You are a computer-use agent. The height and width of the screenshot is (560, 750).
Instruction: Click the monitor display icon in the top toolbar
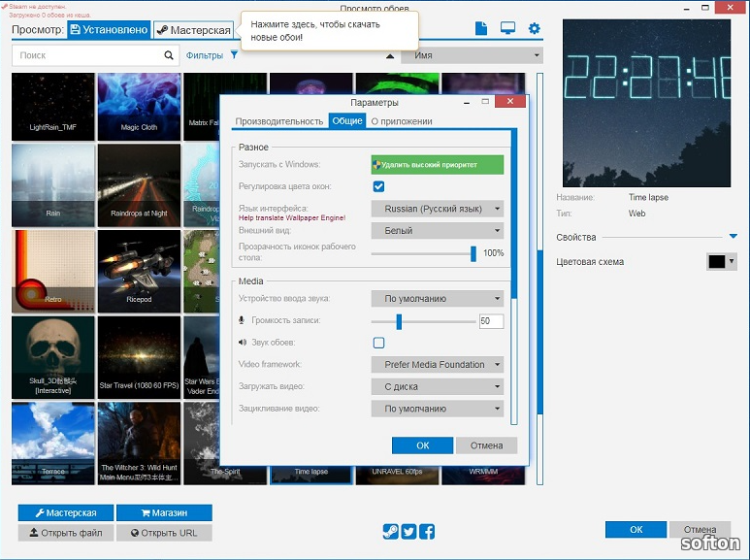click(507, 29)
